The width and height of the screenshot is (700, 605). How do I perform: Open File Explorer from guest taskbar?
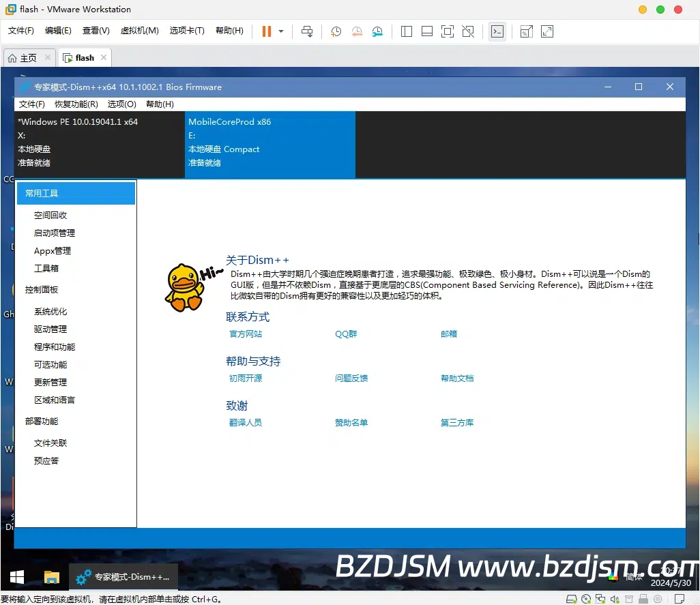(52, 577)
